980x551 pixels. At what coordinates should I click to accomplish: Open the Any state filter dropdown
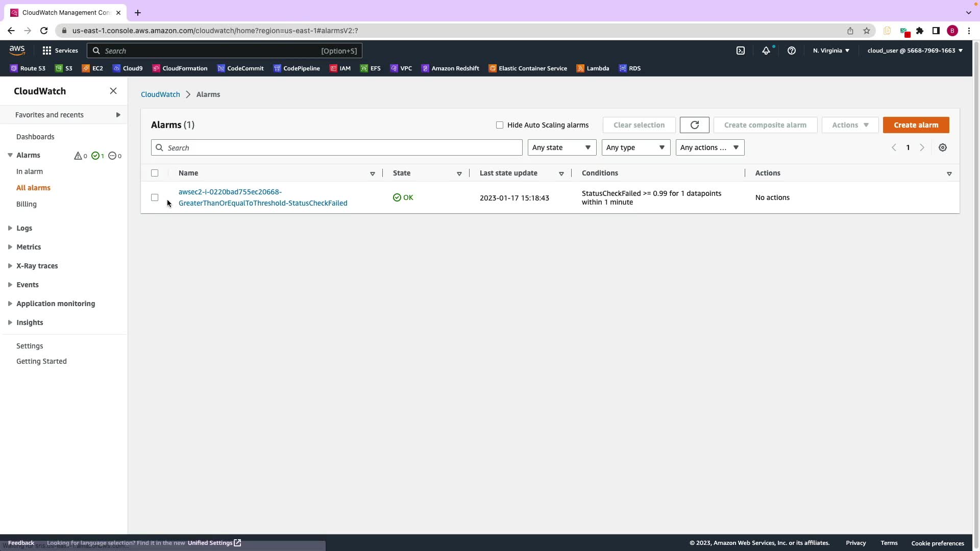click(x=561, y=147)
